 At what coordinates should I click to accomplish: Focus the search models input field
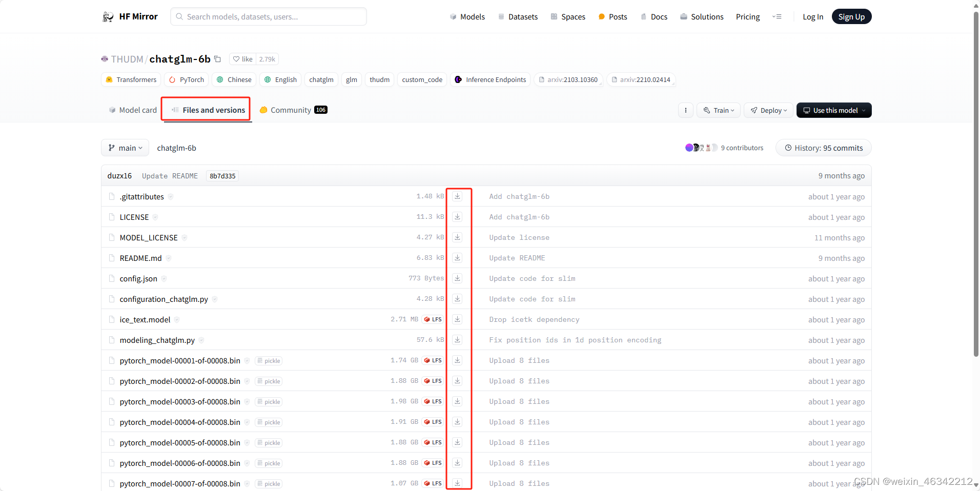coord(269,16)
